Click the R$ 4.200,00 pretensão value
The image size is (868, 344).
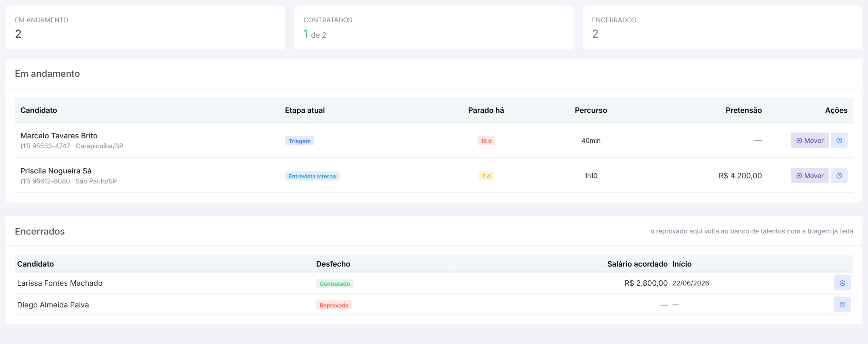740,176
